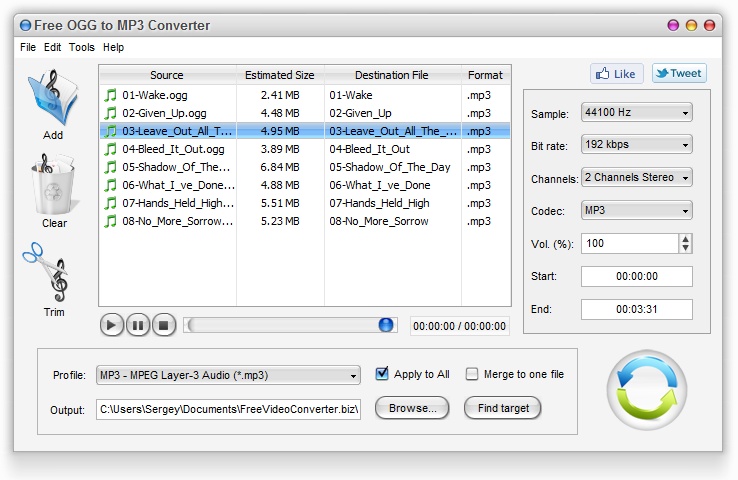Click the Vol. (%) input field
This screenshot has width=738, height=480.
click(630, 243)
